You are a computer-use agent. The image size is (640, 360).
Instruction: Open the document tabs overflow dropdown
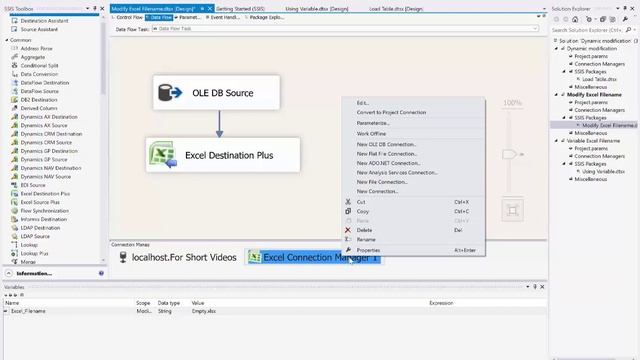pos(544,9)
